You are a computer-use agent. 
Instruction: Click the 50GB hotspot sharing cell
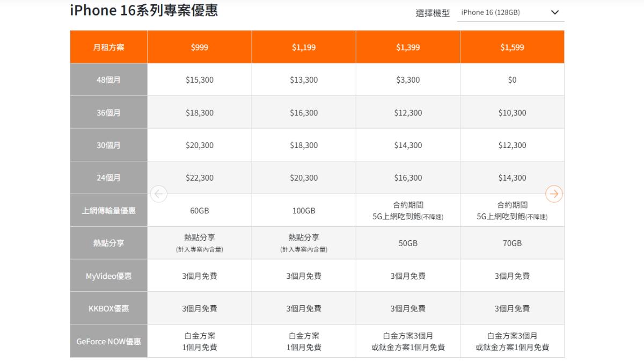pyautogui.click(x=408, y=243)
